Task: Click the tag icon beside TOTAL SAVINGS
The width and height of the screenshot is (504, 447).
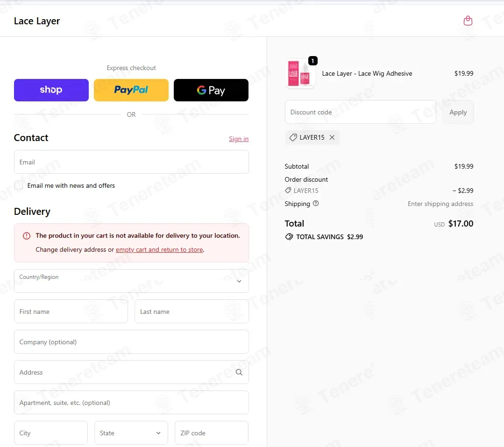Action: point(289,237)
